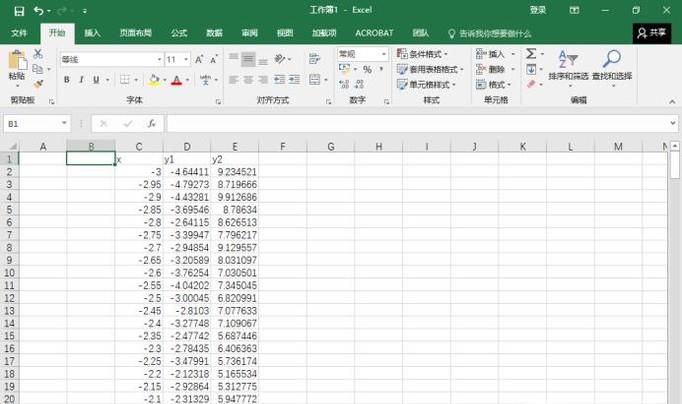Activate the Format Painter brush

[38, 83]
